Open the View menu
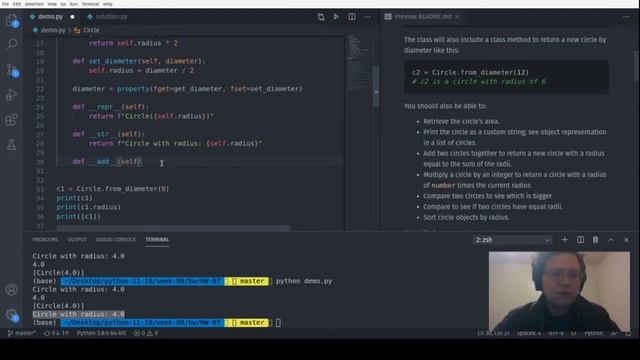 click(52, 4)
